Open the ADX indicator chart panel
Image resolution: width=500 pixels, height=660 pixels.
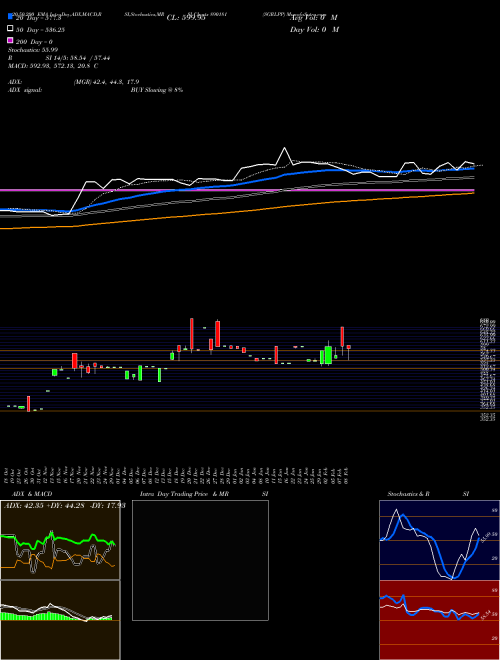(x=60, y=540)
